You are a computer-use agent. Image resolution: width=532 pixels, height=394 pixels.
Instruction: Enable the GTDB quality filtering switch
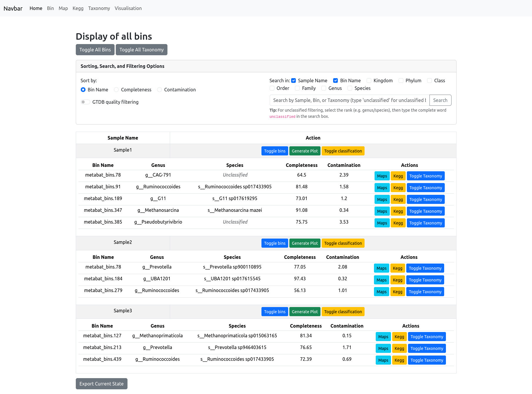85,102
